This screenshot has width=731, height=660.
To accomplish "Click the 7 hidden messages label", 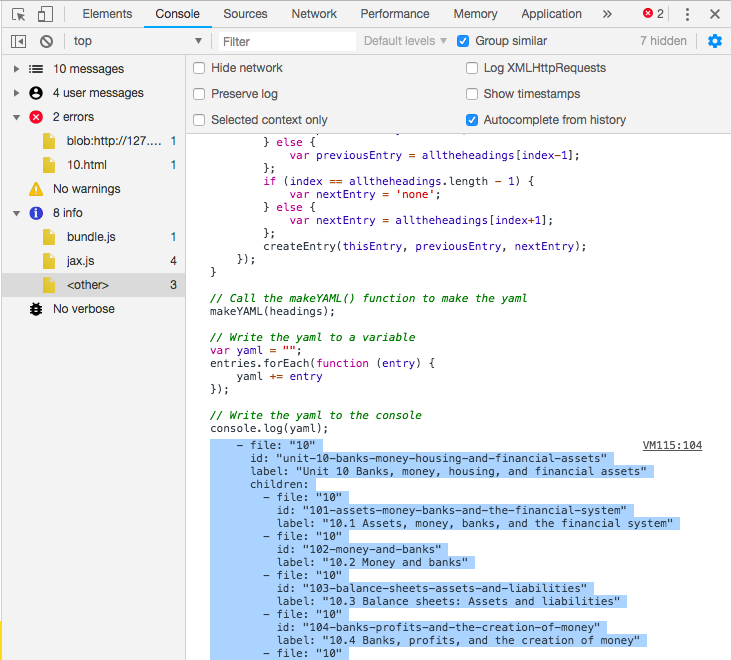I will click(663, 41).
